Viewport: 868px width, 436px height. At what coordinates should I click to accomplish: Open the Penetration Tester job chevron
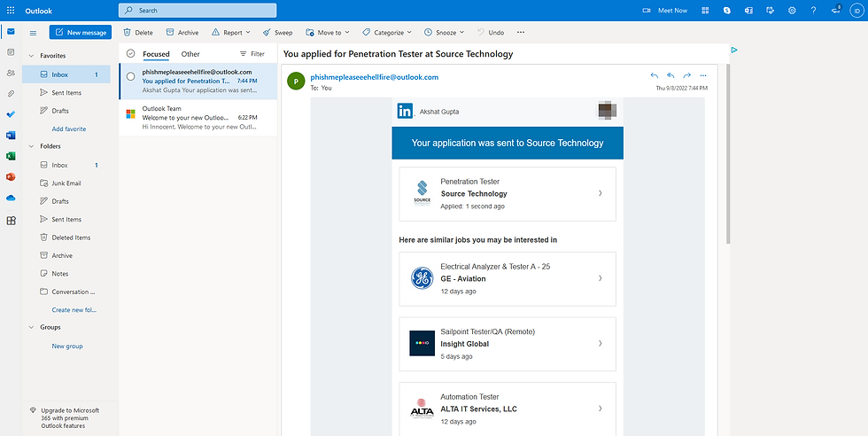601,193
